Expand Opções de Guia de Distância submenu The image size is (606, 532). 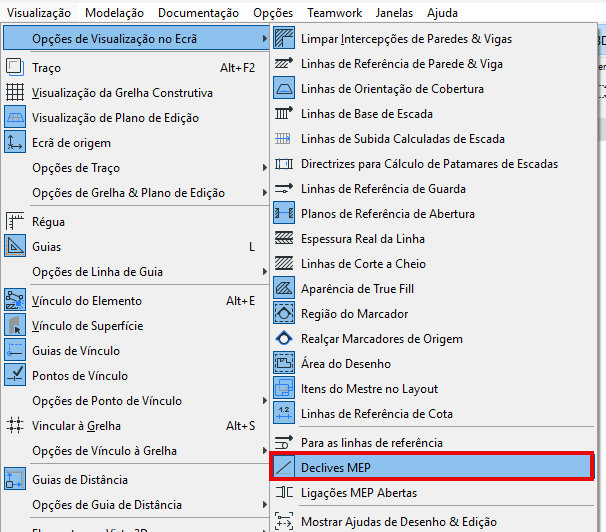[x=135, y=505]
